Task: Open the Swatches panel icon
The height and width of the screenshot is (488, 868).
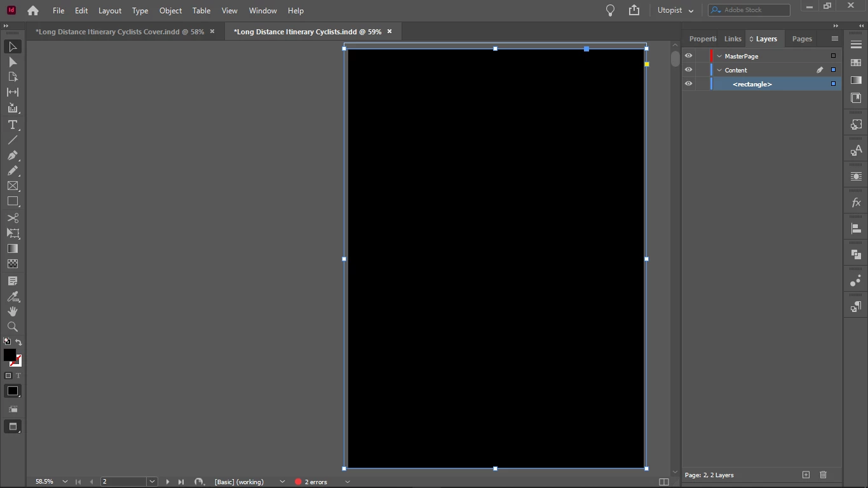Action: [x=856, y=62]
